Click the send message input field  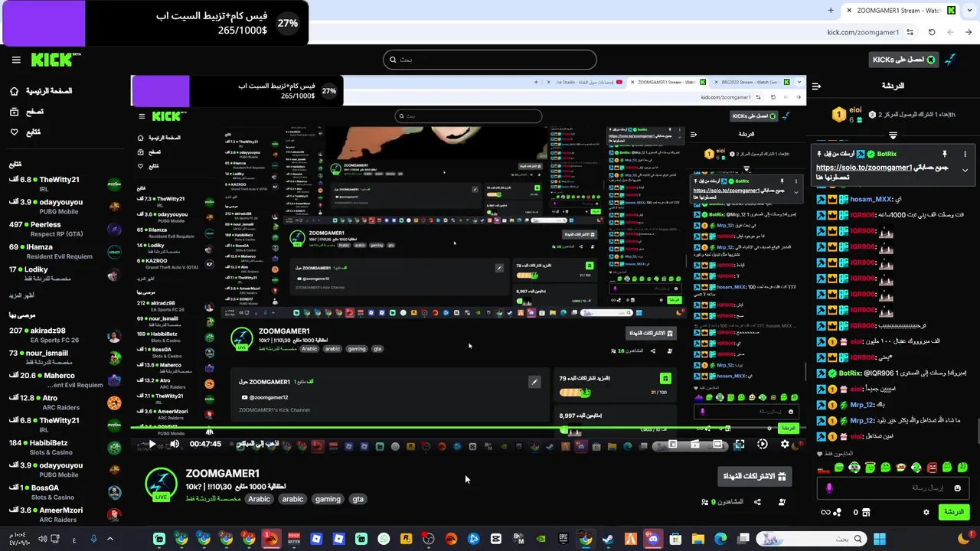coord(893,487)
